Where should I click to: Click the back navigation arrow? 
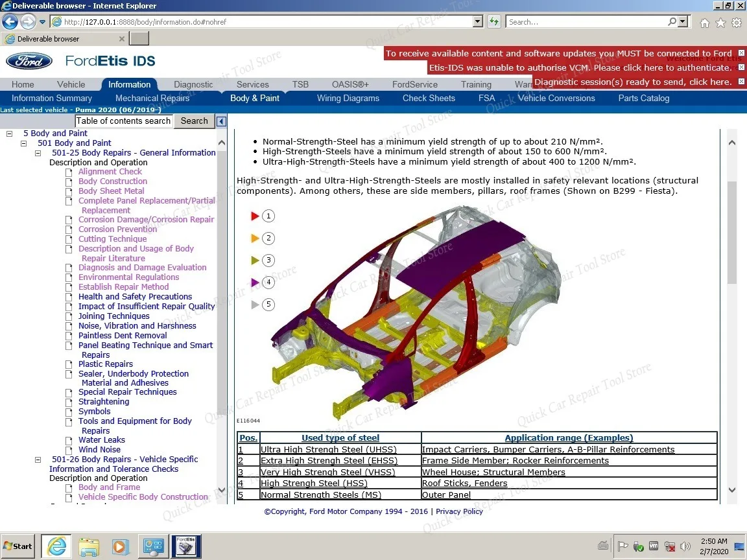coord(10,21)
